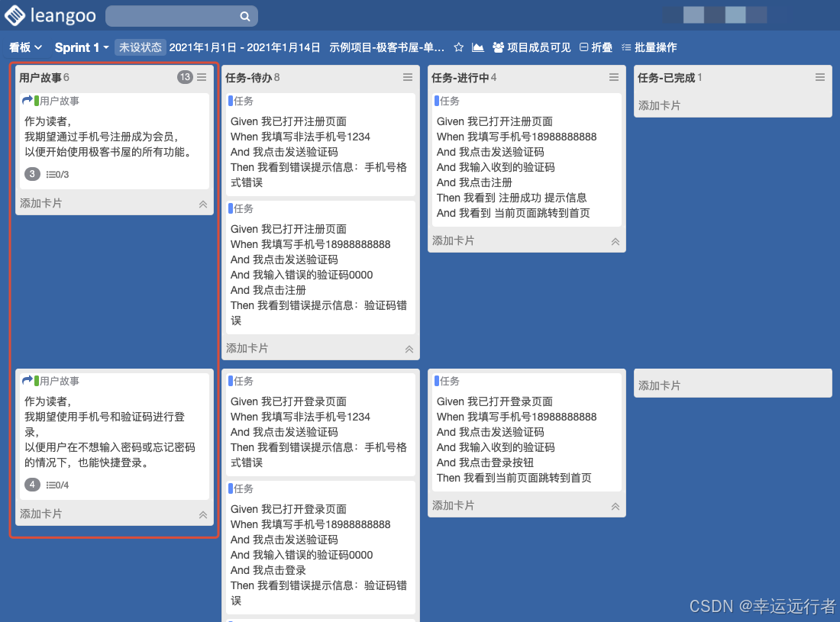Open 登录页面 非法手机号1234 task card

pos(321,424)
